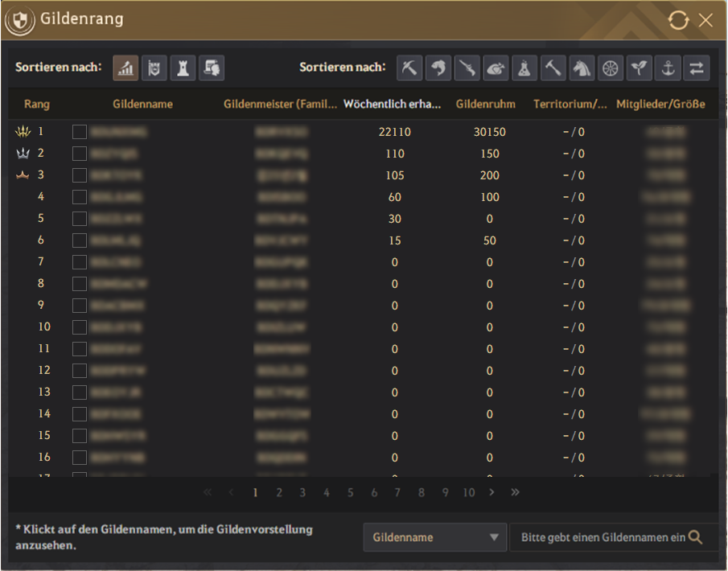Sort by cooking meat icon
The width and height of the screenshot is (728, 571).
[496, 68]
